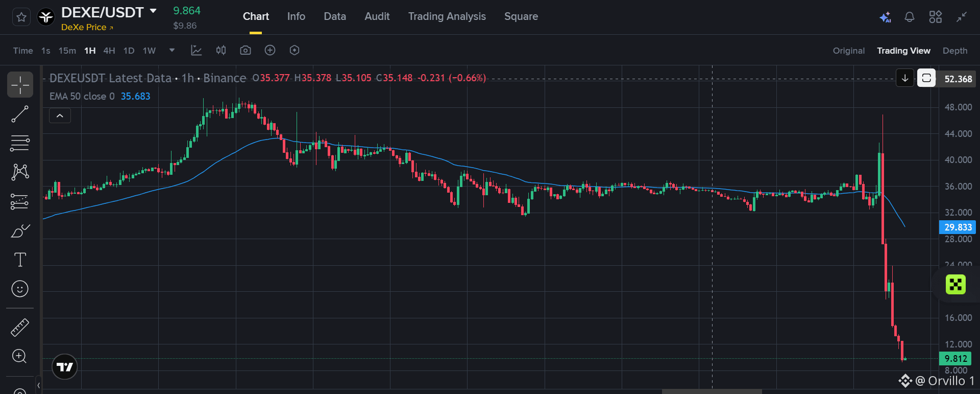Viewport: 980px width, 394px height.
Task: Select the 1D interval
Action: 129,51
